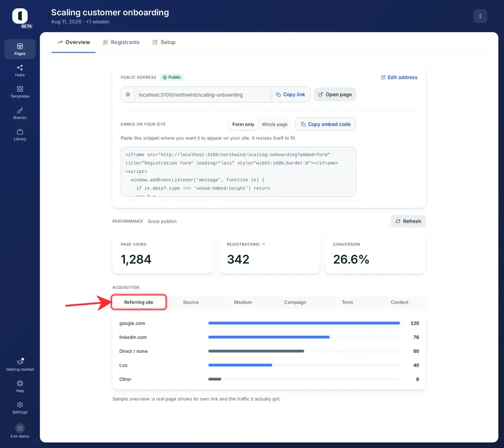The height and width of the screenshot is (448, 504).
Task: Open the three-dot page options menu
Action: [x=480, y=16]
